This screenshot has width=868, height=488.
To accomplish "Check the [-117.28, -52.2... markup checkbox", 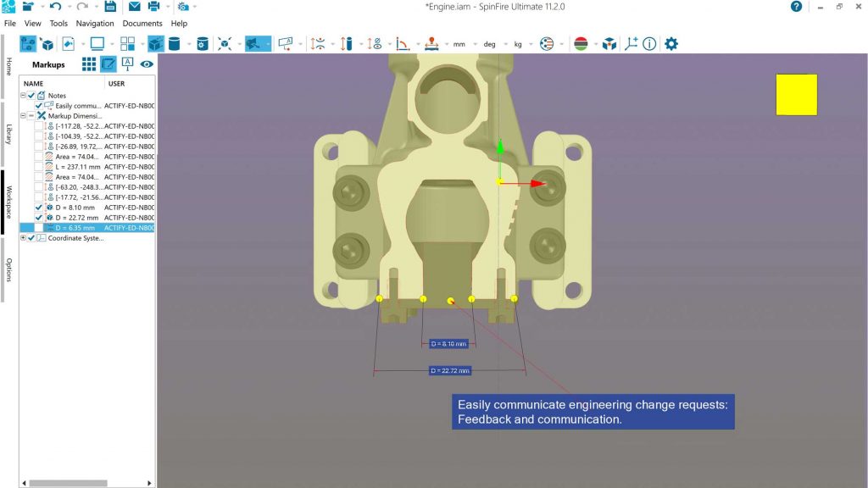I will click(x=39, y=126).
